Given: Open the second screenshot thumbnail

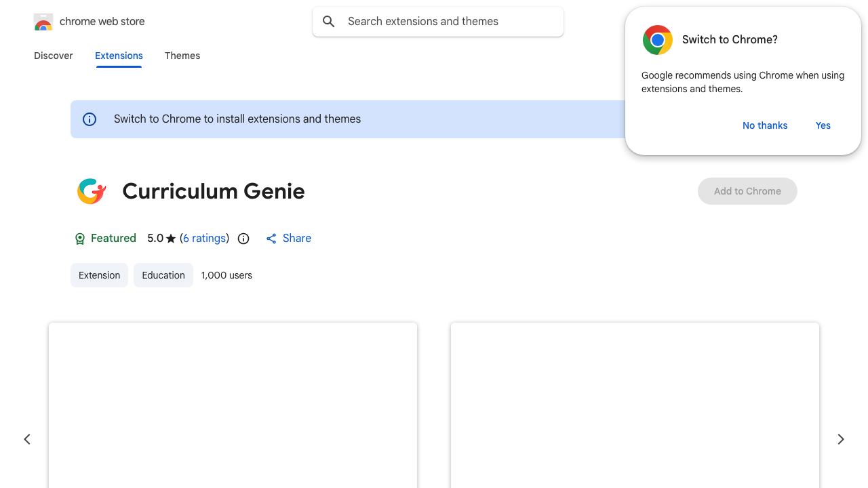Looking at the screenshot, I should tap(635, 405).
